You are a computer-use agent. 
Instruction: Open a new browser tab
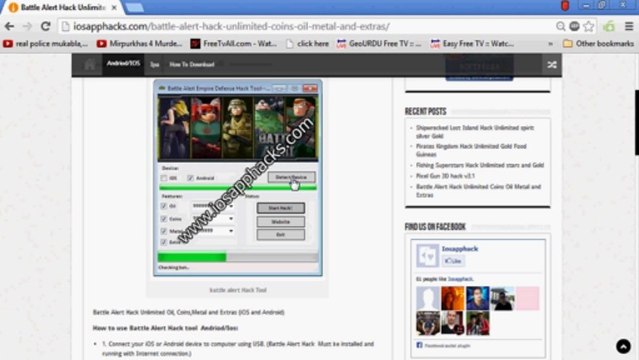pyautogui.click(x=134, y=7)
